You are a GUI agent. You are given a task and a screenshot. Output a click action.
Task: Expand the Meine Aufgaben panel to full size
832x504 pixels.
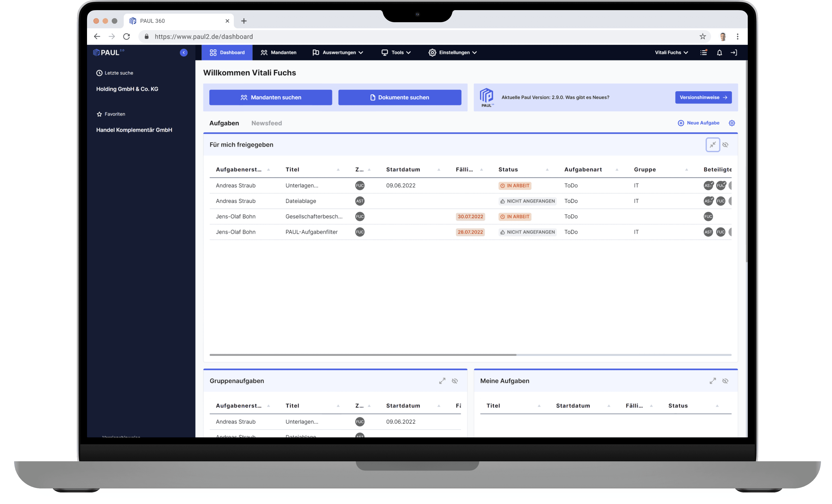pos(713,381)
